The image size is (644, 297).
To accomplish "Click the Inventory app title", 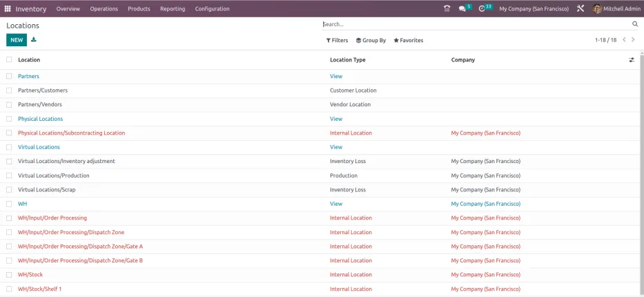I will click(x=31, y=8).
